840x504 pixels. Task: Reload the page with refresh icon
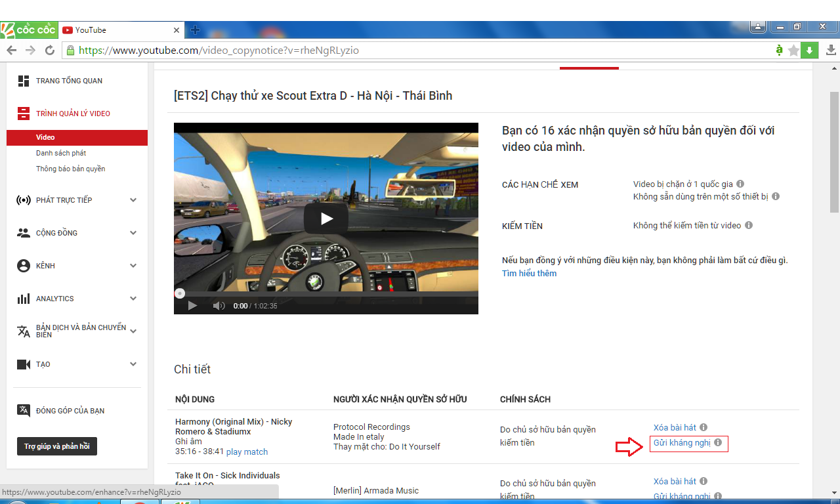[x=50, y=51]
